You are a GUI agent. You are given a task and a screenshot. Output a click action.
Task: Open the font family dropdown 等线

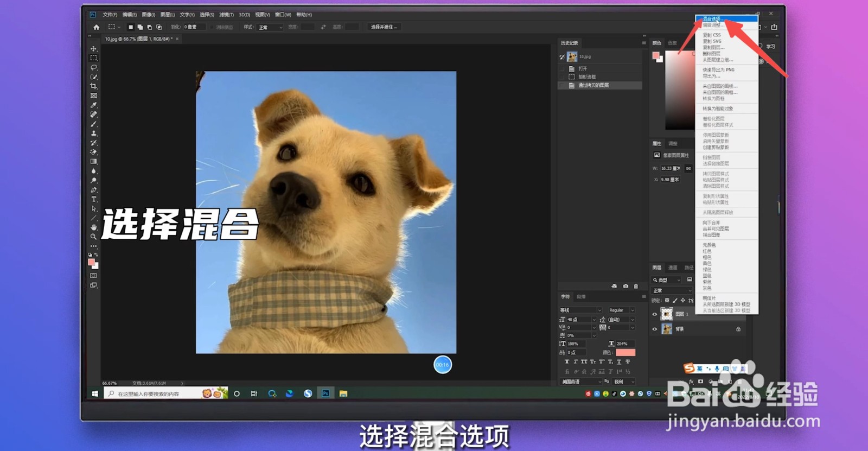click(x=580, y=310)
